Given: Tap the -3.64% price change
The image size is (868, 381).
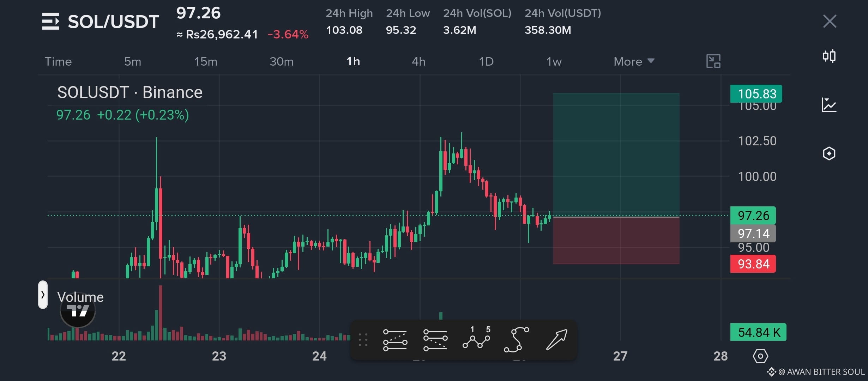Looking at the screenshot, I should (x=288, y=34).
